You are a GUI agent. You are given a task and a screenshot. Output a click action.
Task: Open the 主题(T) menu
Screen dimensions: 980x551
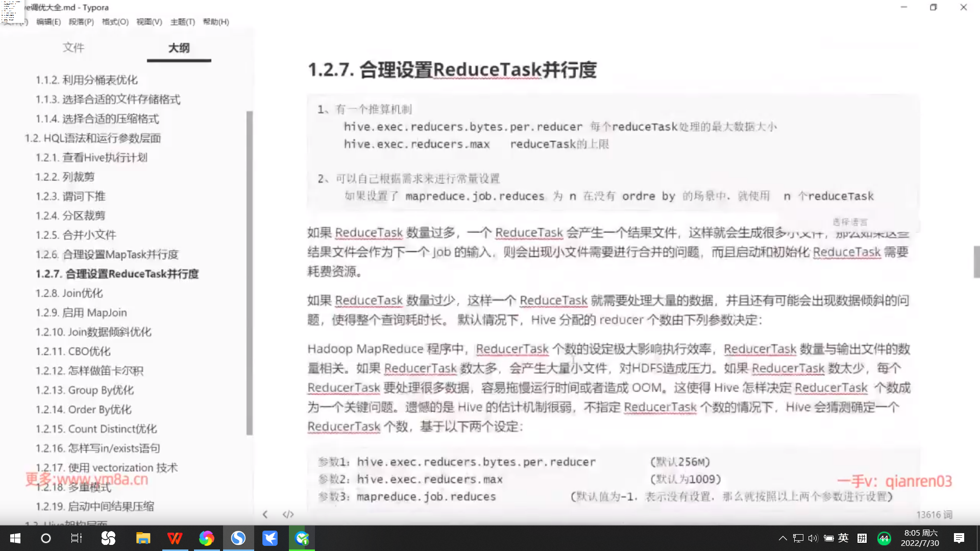tap(182, 22)
